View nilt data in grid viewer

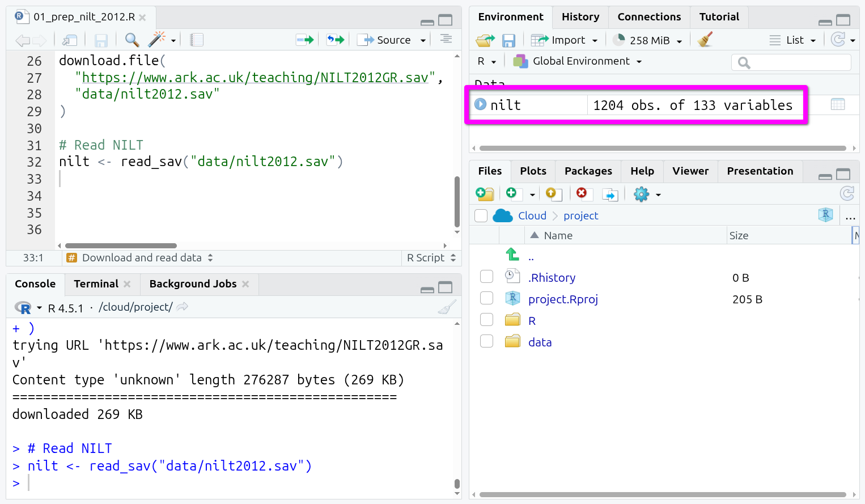click(x=837, y=104)
